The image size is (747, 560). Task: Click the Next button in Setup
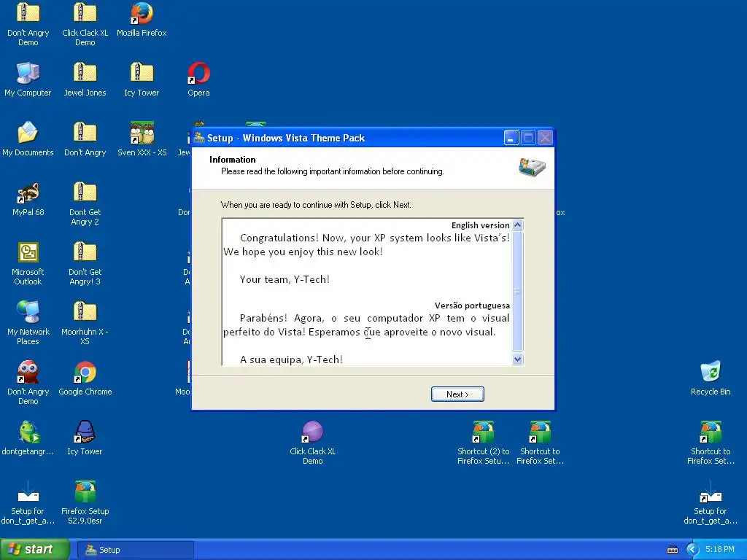(457, 394)
